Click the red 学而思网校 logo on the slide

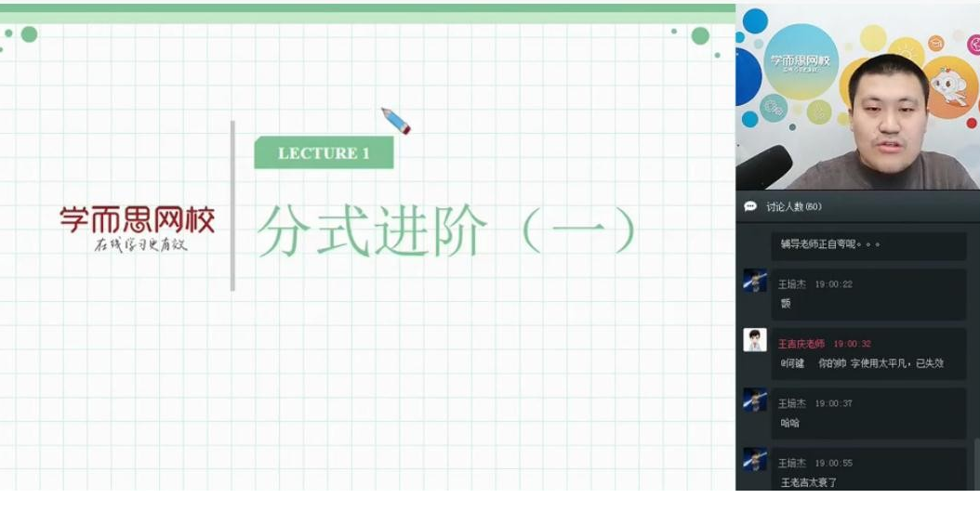click(138, 220)
